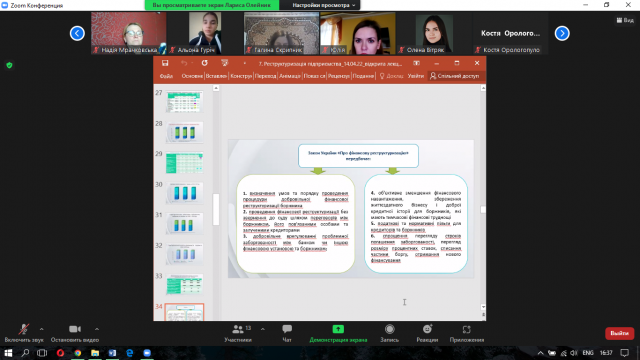640x360 pixels.
Task: Start recording with the Record icon
Action: (x=389, y=329)
